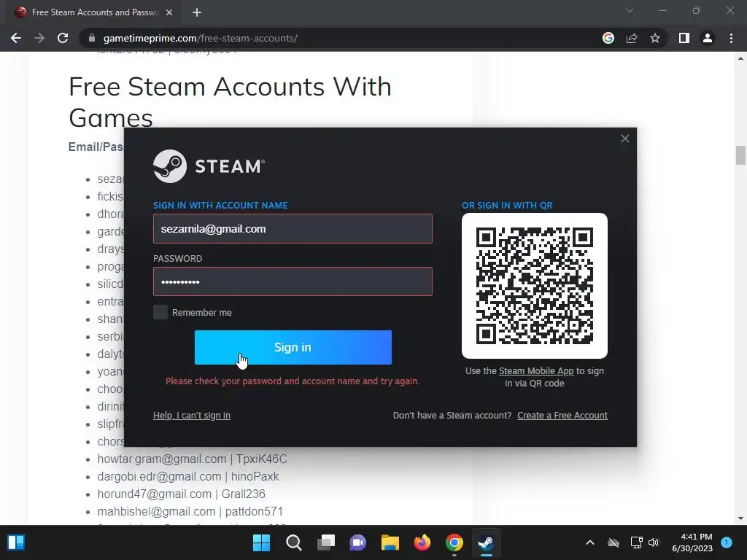
Task: Click the address bar URL
Action: 201,38
